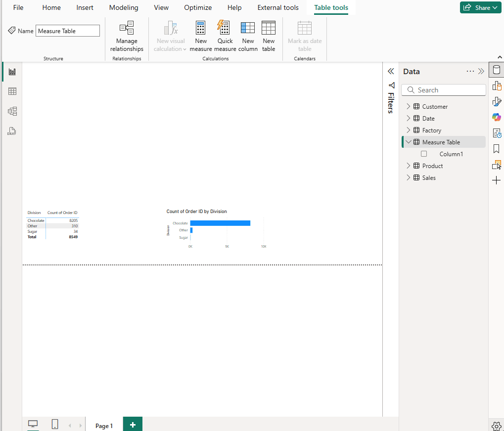Click Count of Order ID column header
504x431 pixels.
point(62,213)
